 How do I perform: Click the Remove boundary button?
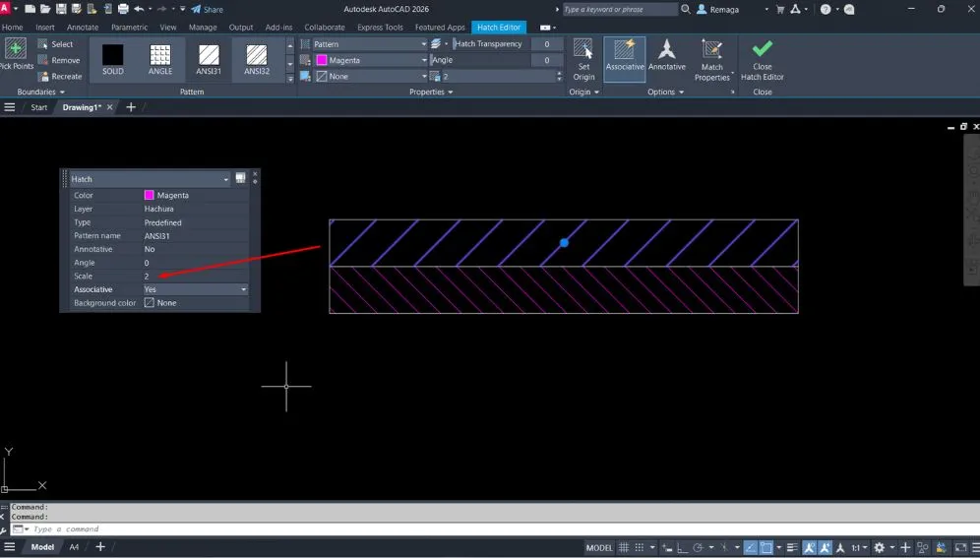(59, 61)
